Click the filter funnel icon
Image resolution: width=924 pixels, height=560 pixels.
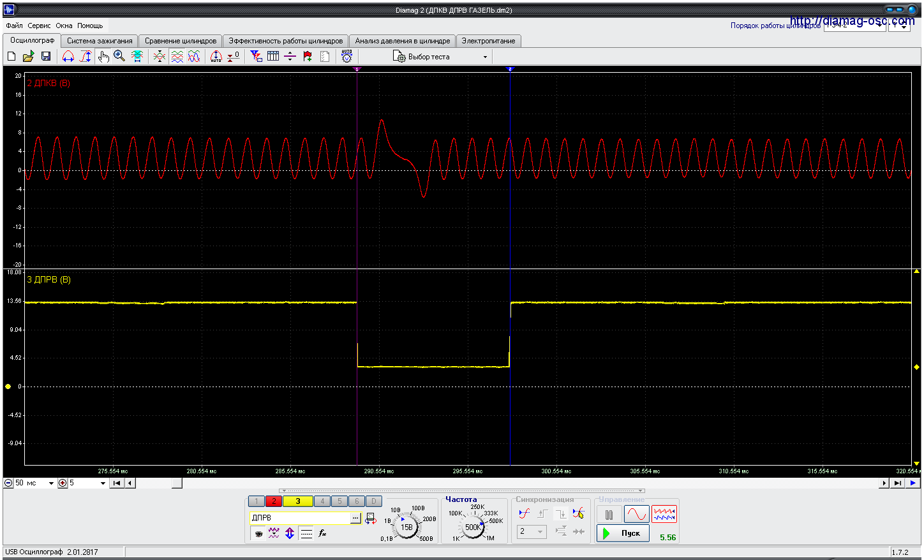pos(256,56)
